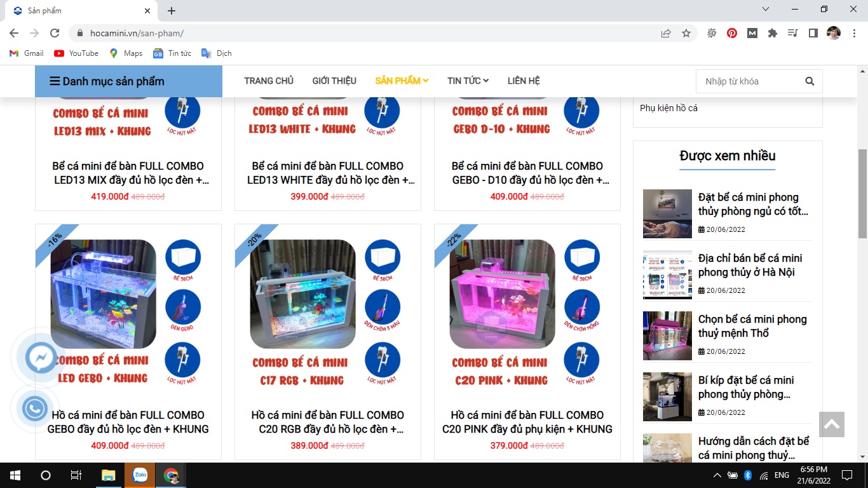This screenshot has width=868, height=488.
Task: Open article Đặt bể cá mini phong thủy phòng ngủ
Action: tap(753, 204)
